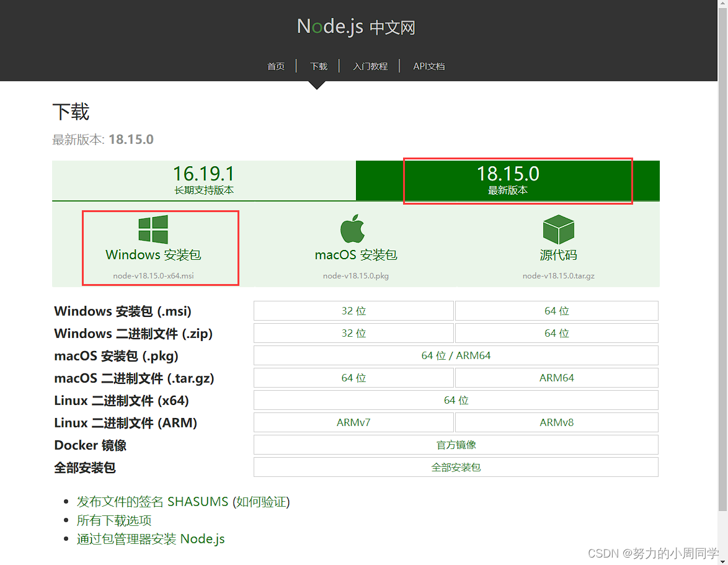Open 入门教程 navigation item
This screenshot has width=728, height=565.
click(x=370, y=66)
